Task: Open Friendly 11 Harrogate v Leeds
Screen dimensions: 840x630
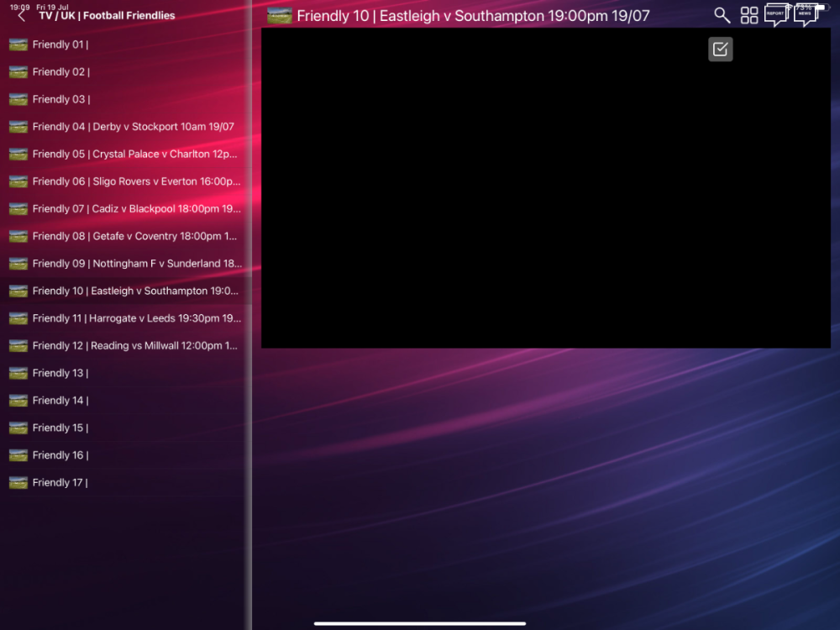Action: click(136, 318)
